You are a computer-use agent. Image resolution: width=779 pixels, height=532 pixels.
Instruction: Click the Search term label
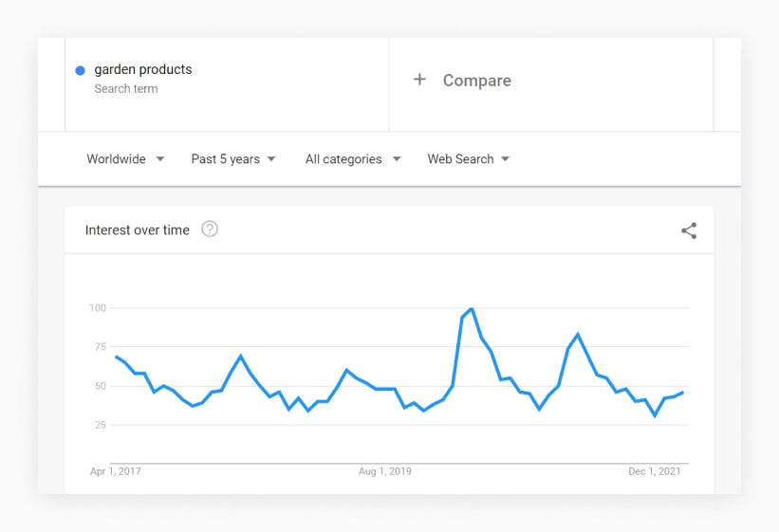pos(126,88)
